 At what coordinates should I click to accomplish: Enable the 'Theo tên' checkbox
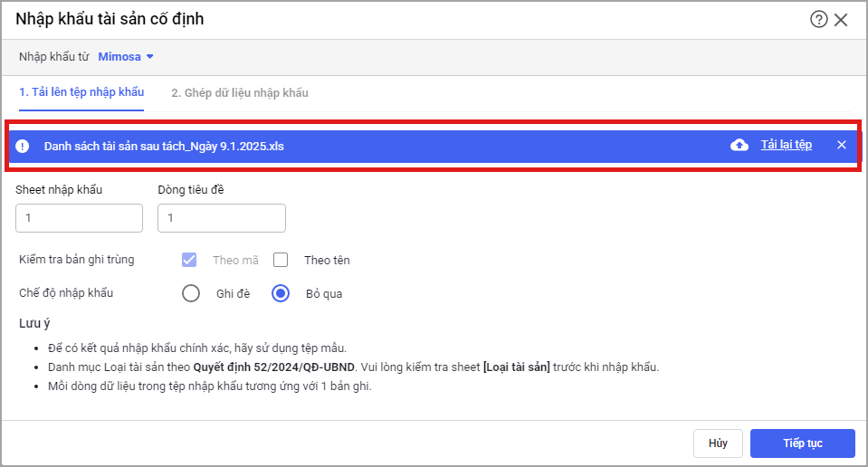pyautogui.click(x=281, y=260)
